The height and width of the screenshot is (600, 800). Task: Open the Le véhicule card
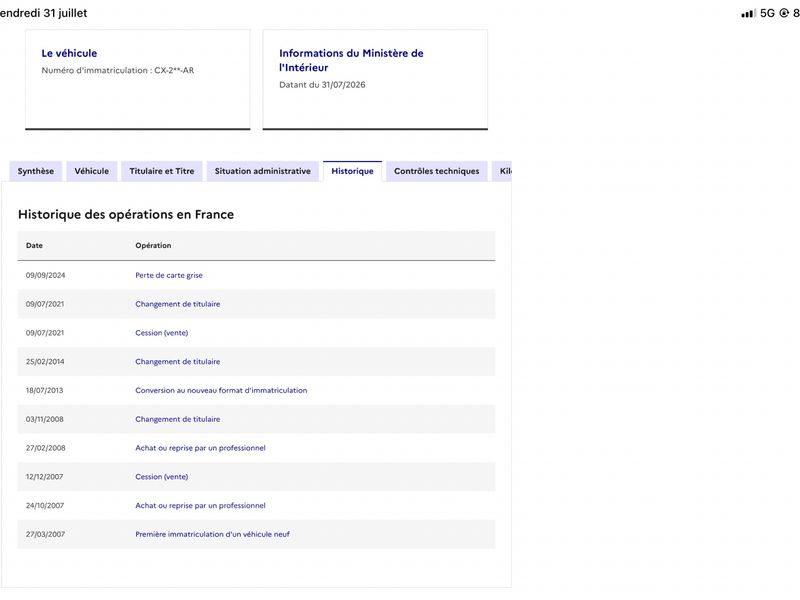click(x=138, y=80)
